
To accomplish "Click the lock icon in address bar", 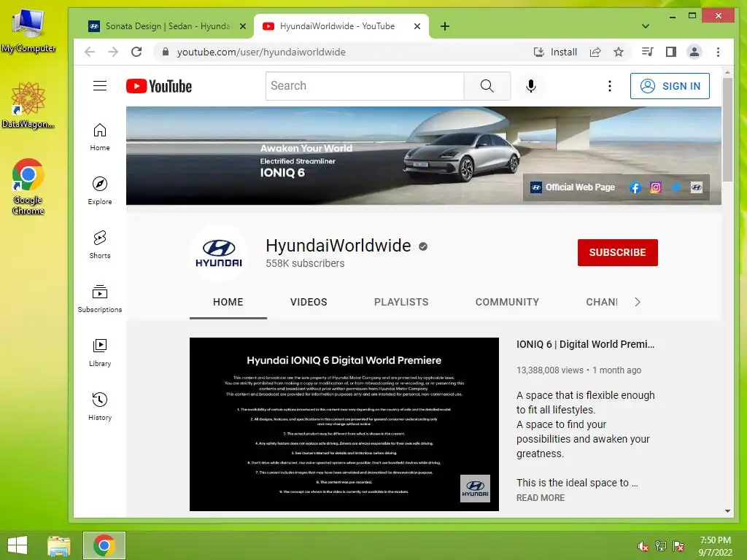I will 166,52.
